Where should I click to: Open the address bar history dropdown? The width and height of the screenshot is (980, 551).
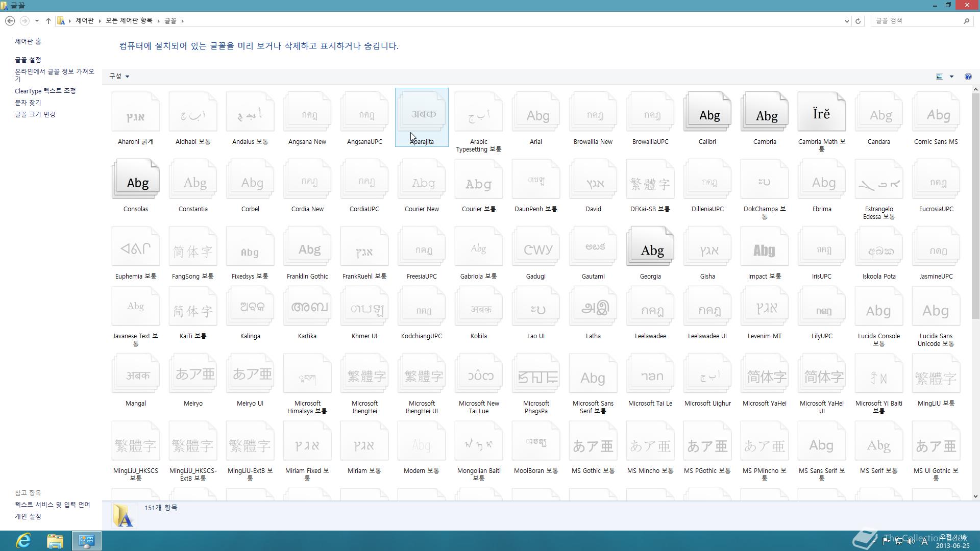tap(847, 21)
